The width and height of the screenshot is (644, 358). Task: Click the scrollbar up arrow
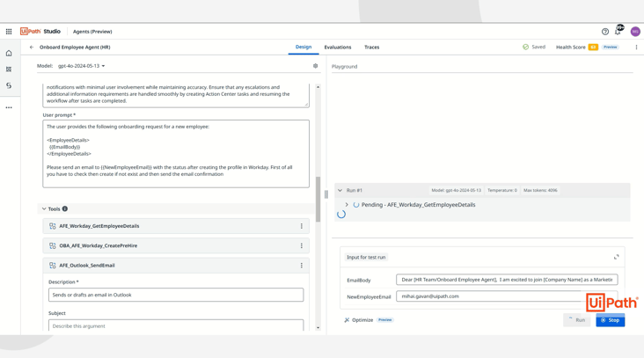318,87
